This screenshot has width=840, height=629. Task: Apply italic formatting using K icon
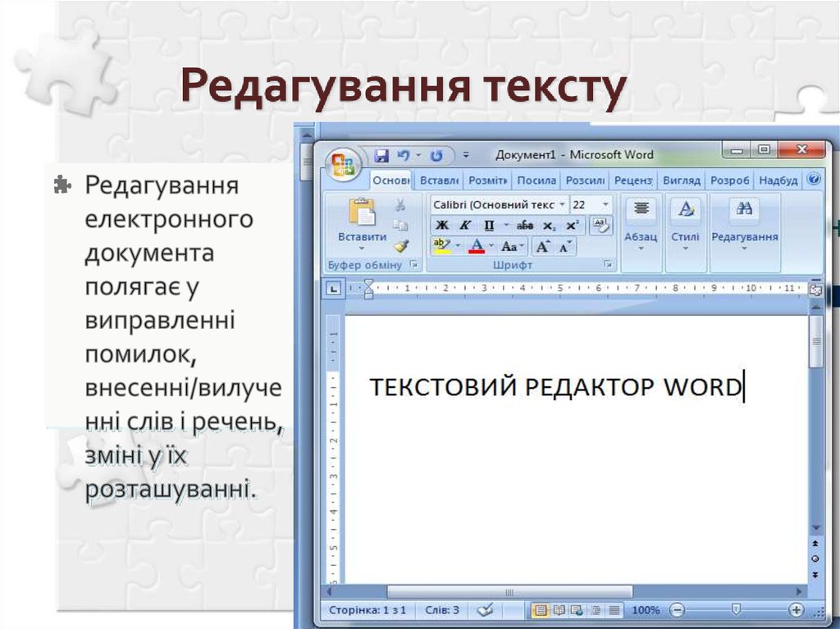point(466,225)
